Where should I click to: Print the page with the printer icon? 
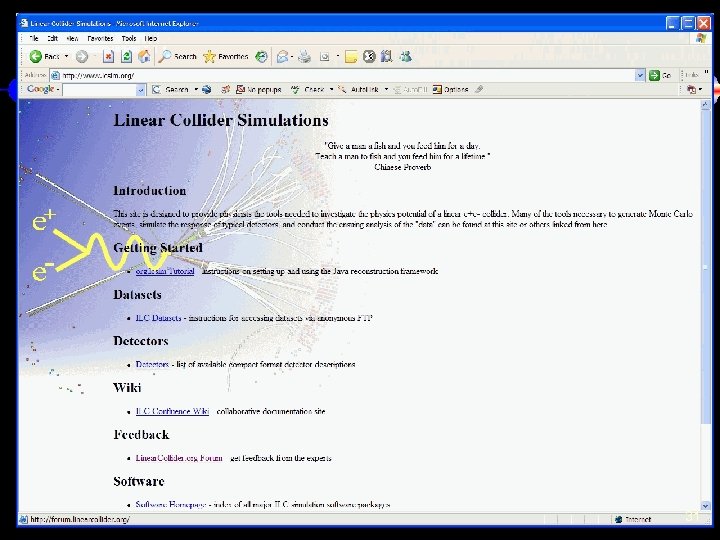[304, 56]
